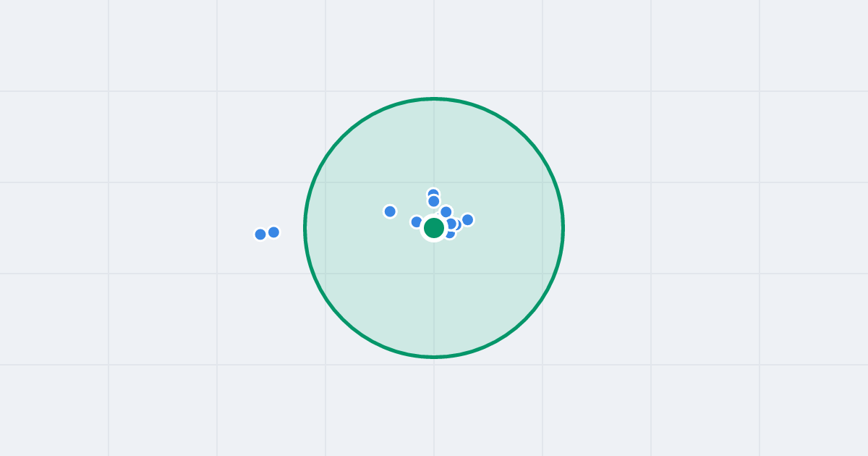The height and width of the screenshot is (456, 868).
Task: Click the left edge of the green radius ring
Action: (305, 228)
